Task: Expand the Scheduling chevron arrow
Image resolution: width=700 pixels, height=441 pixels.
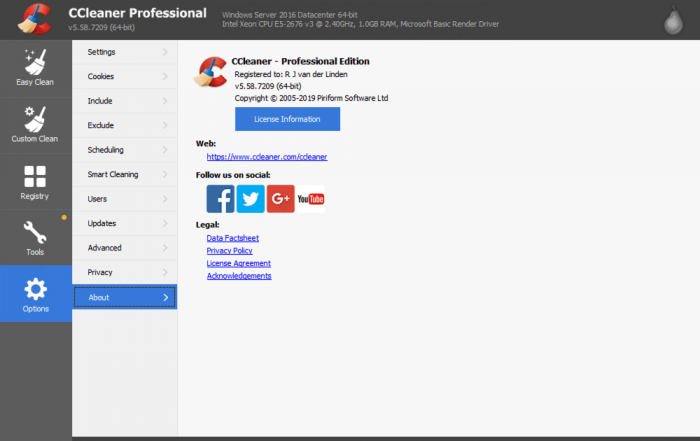Action: click(165, 150)
